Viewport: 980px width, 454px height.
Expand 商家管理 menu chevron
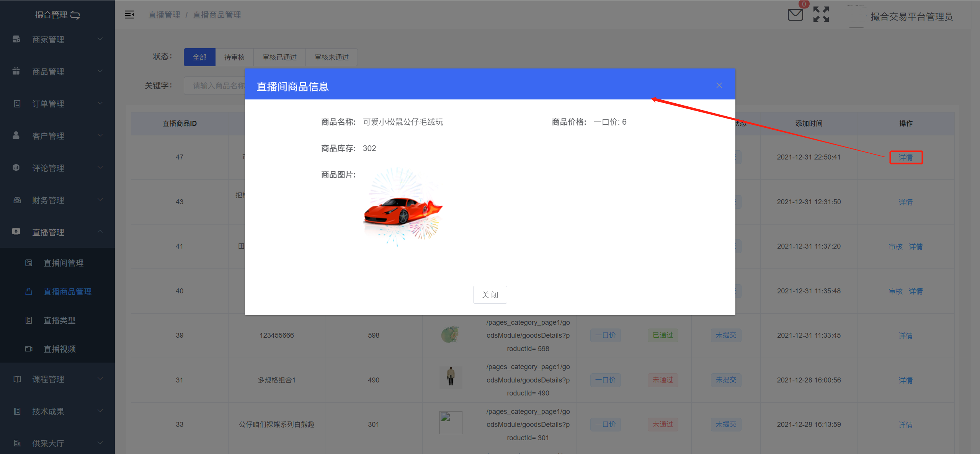[100, 39]
